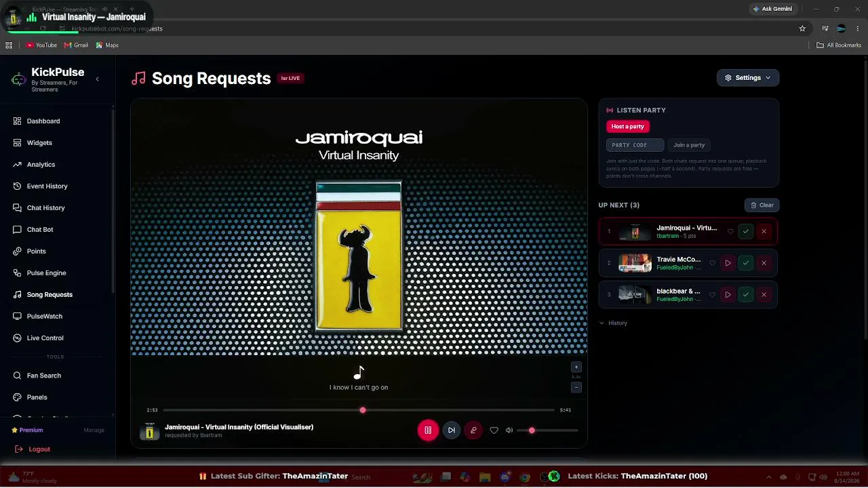The width and height of the screenshot is (868, 488).
Task: Navigate to Chat Bot section
Action: click(x=39, y=230)
